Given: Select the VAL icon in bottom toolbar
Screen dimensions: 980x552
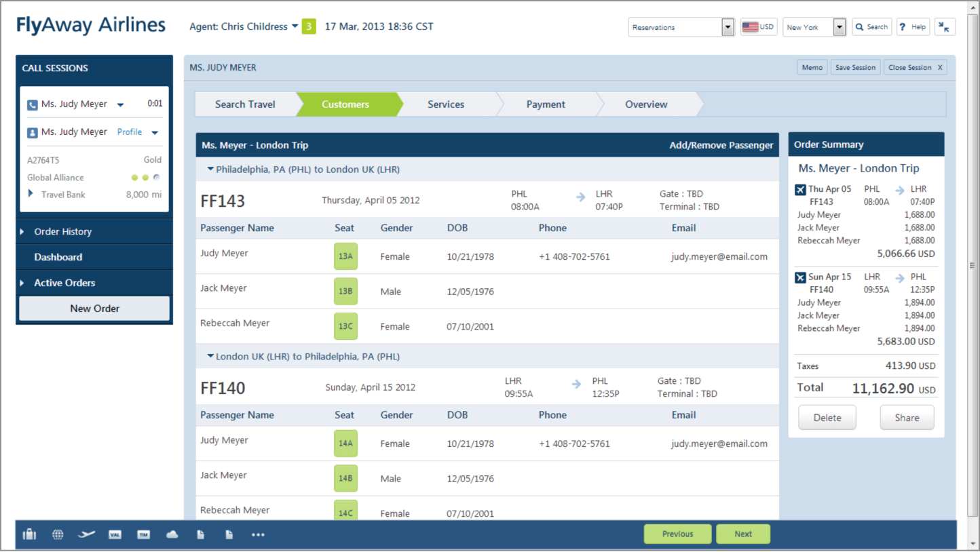Looking at the screenshot, I should pyautogui.click(x=115, y=534).
